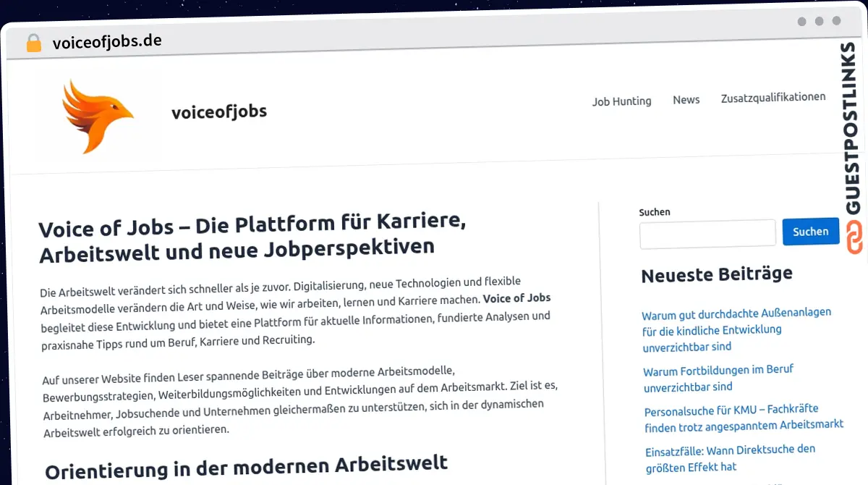Open article about Außenanlagen für kindliche Entwicklung
868x485 pixels.
coord(736,329)
